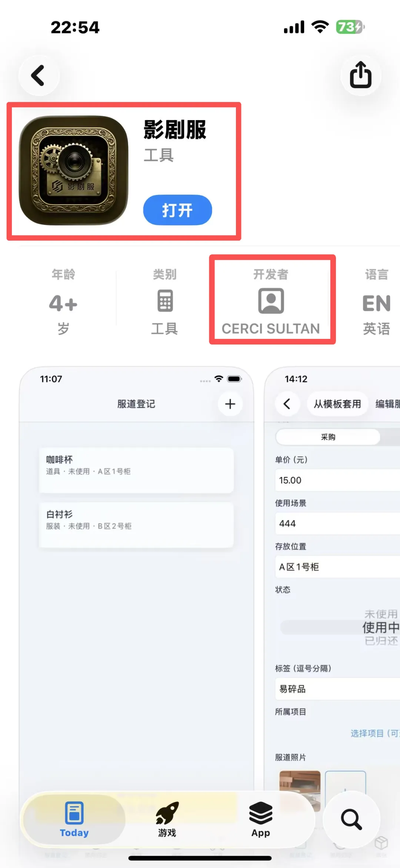The height and width of the screenshot is (868, 400).
Task: Tap the back chevron button
Action: coord(39,76)
